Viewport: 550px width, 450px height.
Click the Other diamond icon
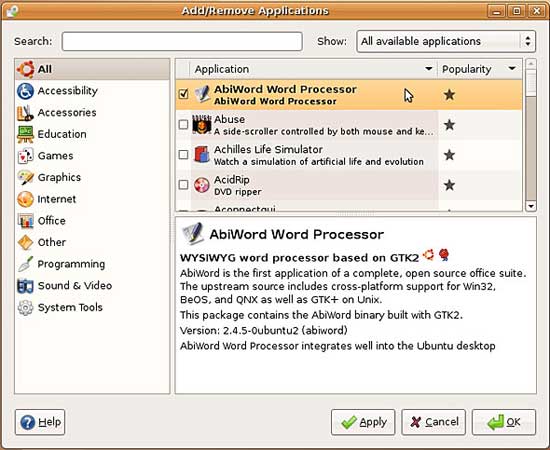[x=26, y=242]
